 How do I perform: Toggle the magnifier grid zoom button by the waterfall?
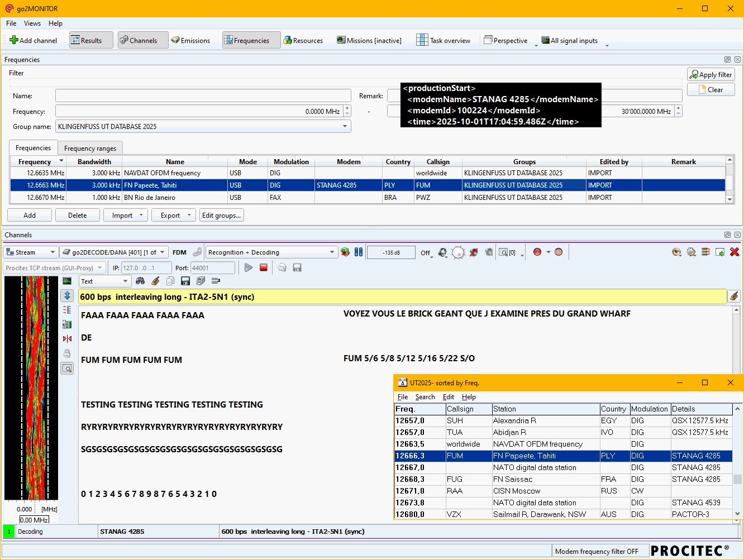(x=67, y=368)
